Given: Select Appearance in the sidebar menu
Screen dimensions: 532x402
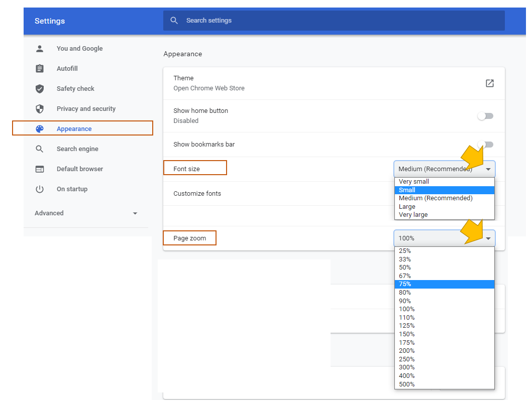Looking at the screenshot, I should point(74,129).
